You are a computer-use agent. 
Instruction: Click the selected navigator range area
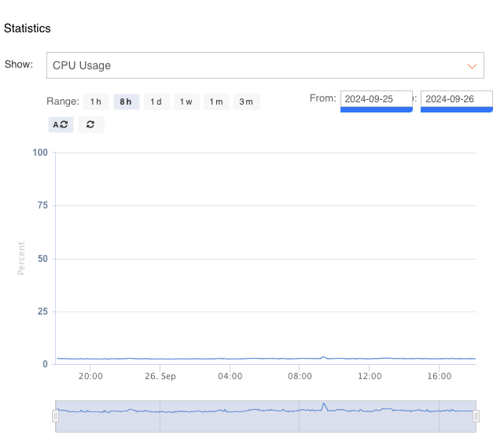click(x=236, y=421)
